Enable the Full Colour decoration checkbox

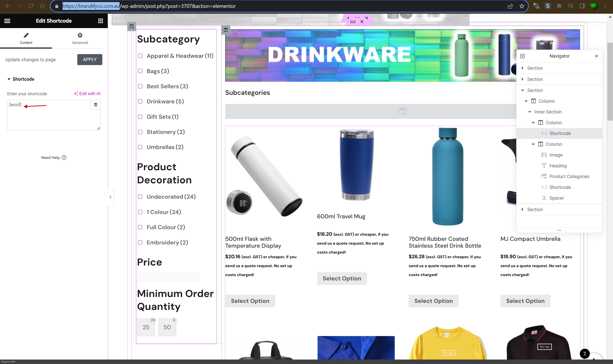(140, 227)
